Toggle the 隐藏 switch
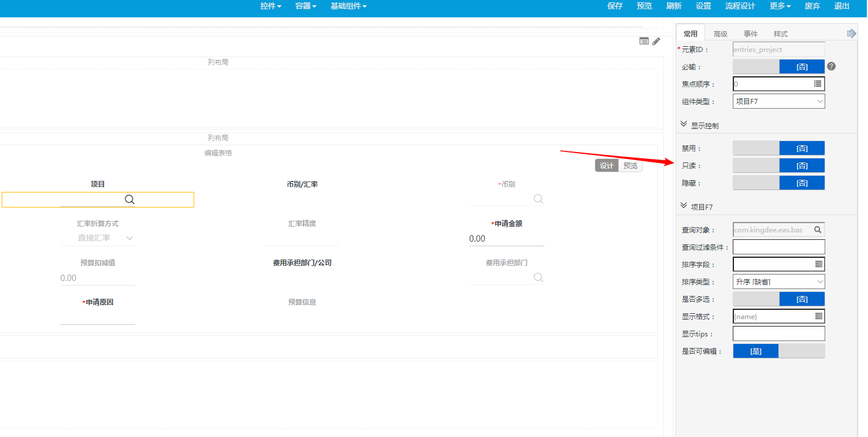Screen dimensions: 868x437 778,183
